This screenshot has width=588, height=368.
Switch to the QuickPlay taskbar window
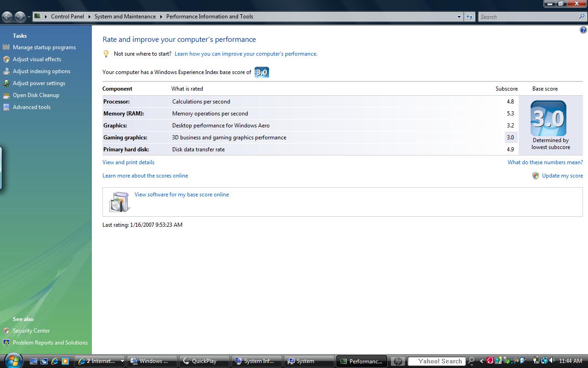204,361
